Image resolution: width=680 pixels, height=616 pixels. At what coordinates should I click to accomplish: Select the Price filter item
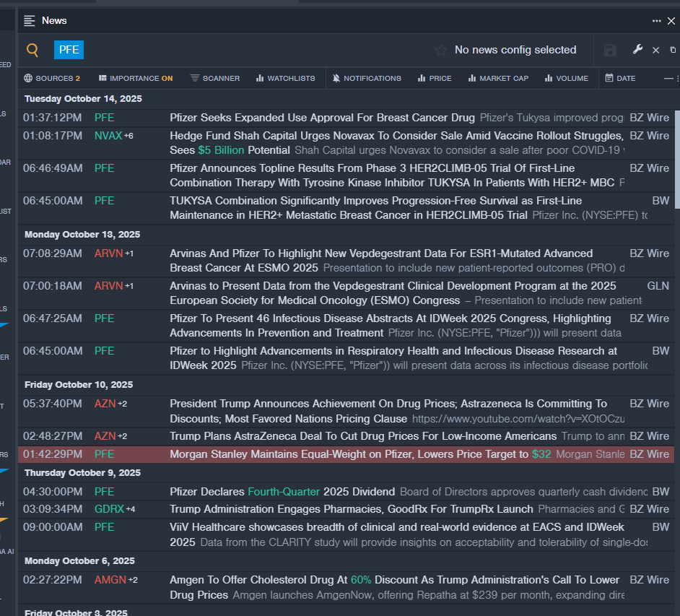pyautogui.click(x=435, y=78)
